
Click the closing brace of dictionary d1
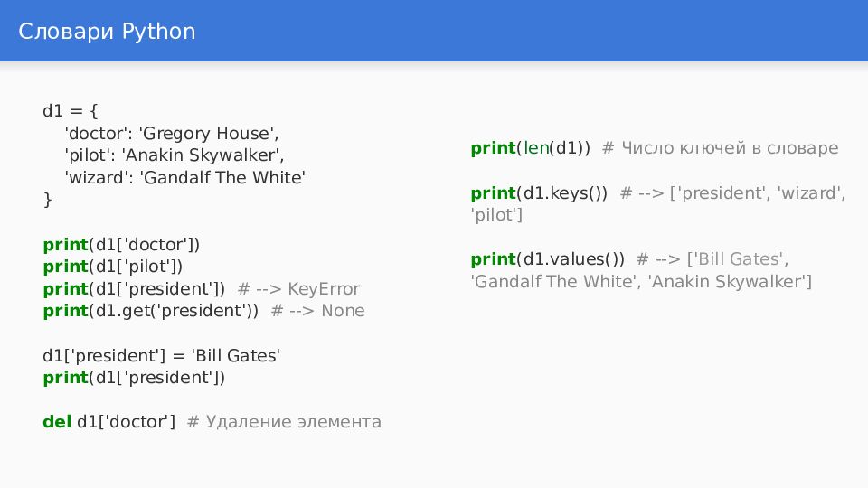pos(48,200)
